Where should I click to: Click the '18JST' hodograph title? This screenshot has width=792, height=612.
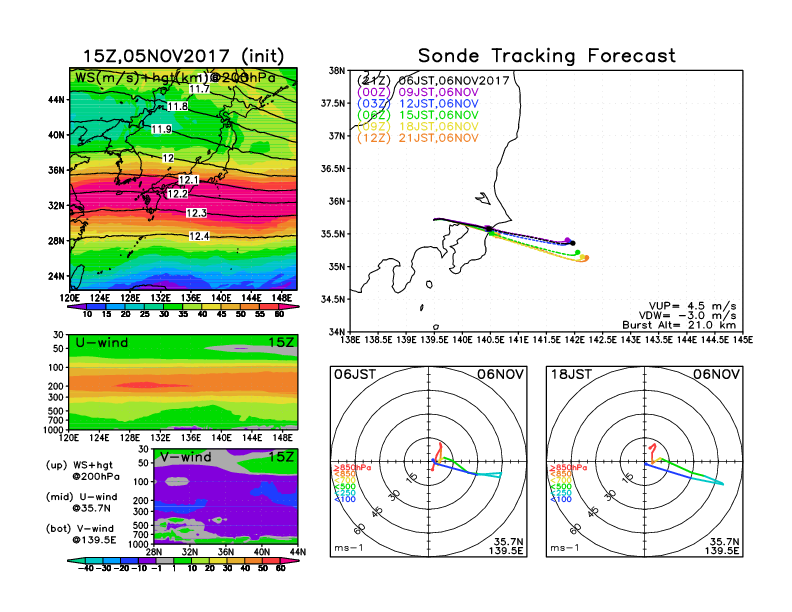571,374
